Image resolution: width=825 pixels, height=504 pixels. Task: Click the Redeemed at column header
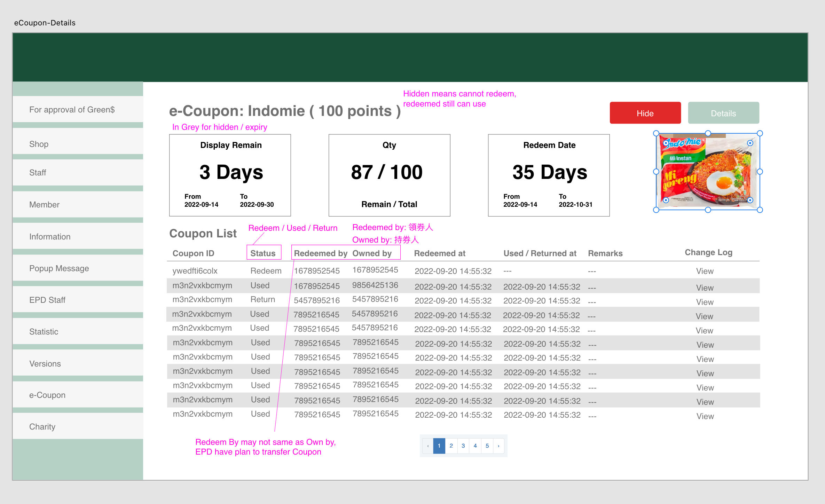(439, 253)
